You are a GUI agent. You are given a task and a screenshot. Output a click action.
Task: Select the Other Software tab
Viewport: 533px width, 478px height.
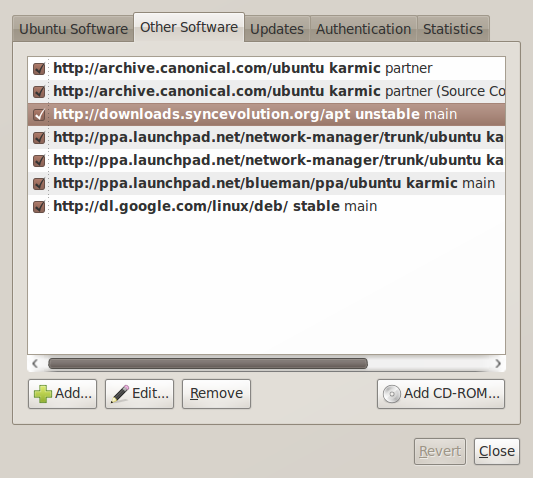coord(189,27)
